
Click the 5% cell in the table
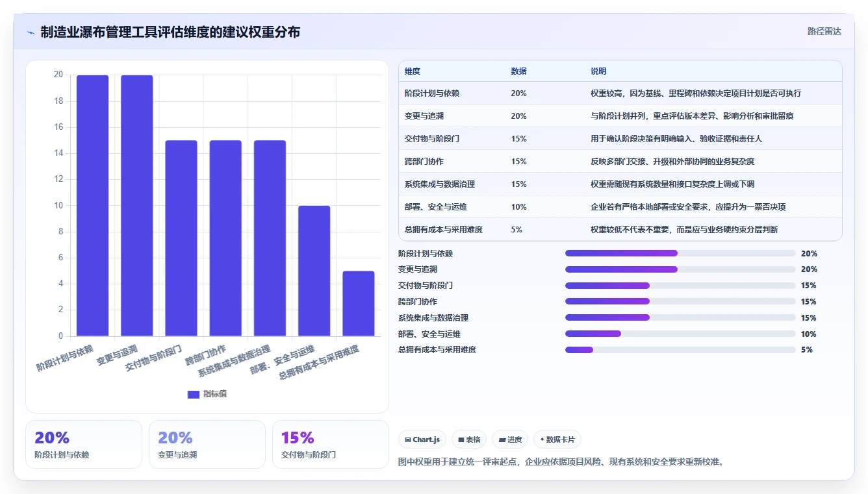[x=517, y=230]
